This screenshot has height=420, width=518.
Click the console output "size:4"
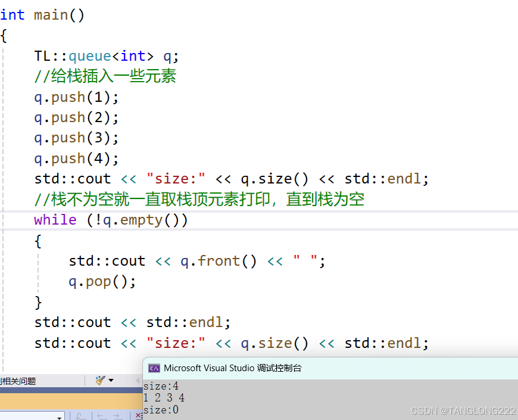161,386
